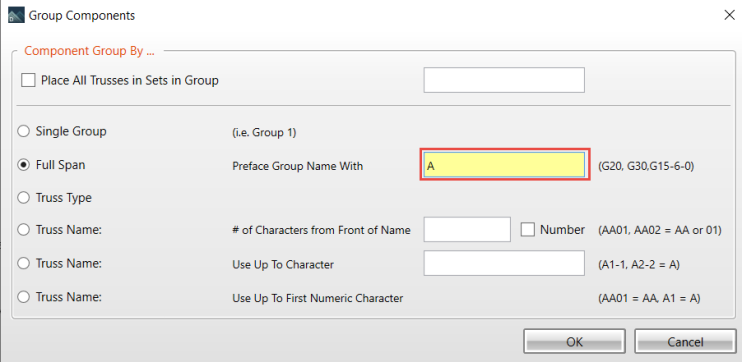This screenshot has width=742, height=362.
Task: Click the yellow Preface Group Name With field
Action: (504, 165)
